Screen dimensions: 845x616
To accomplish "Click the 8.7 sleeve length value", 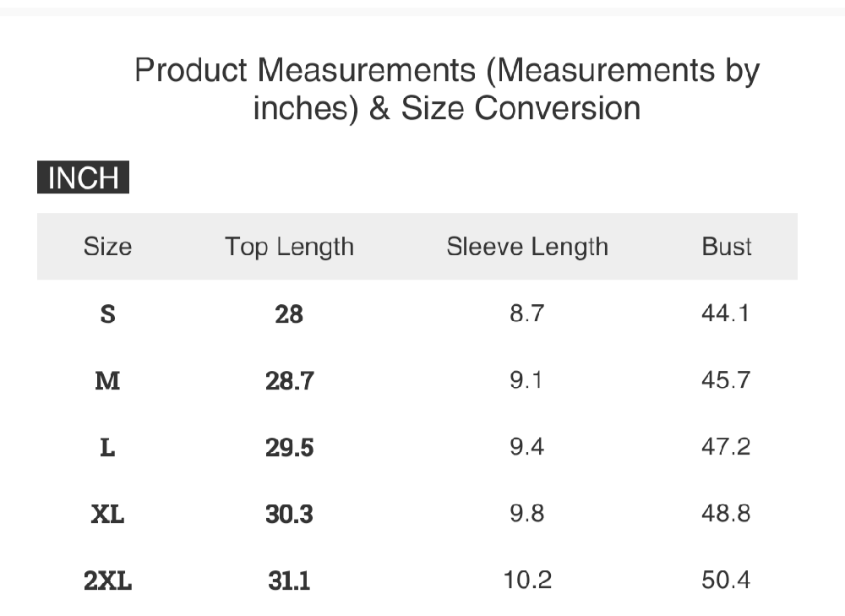I will point(527,313).
